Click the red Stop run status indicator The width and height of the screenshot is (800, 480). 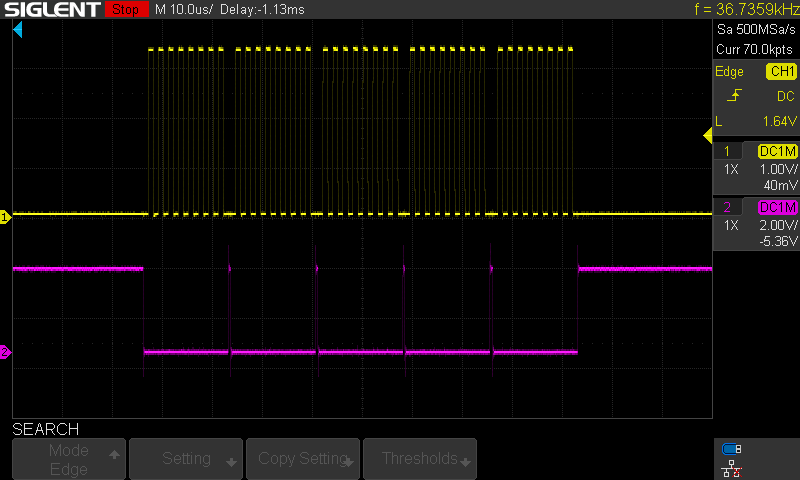click(126, 9)
